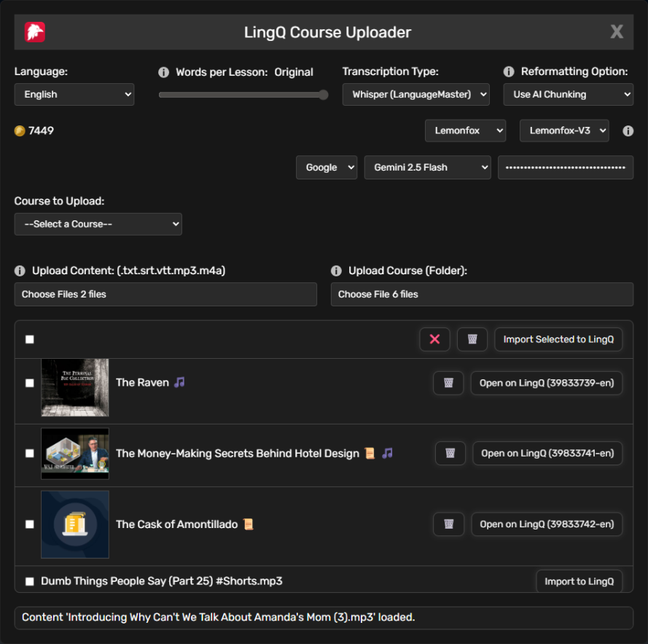The width and height of the screenshot is (648, 644).
Task: Click the music note icon beside The Raven
Action: pyautogui.click(x=179, y=382)
